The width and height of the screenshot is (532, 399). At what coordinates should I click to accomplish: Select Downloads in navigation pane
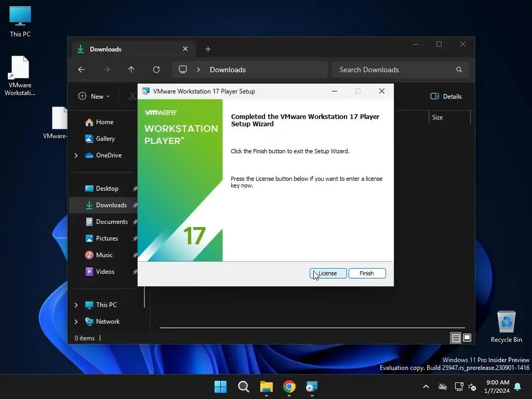[x=111, y=205]
